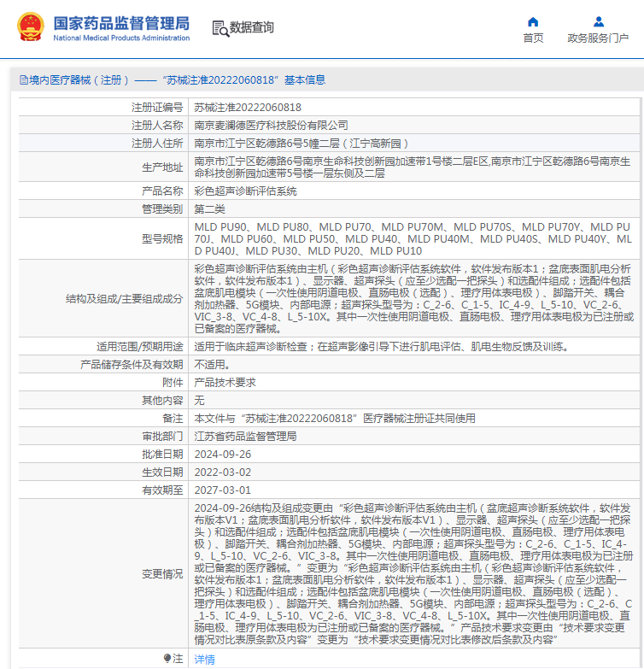644x669 pixels.
Task: Select the registration number 苏械注准20222060818 value
Action: point(248,108)
